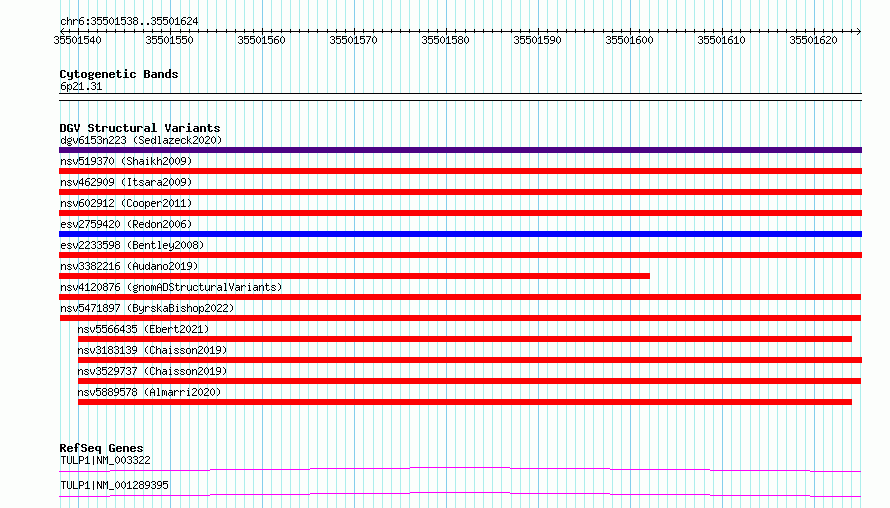
Task: Click nsv3382216 (Audano2019) label
Action: click(x=129, y=266)
